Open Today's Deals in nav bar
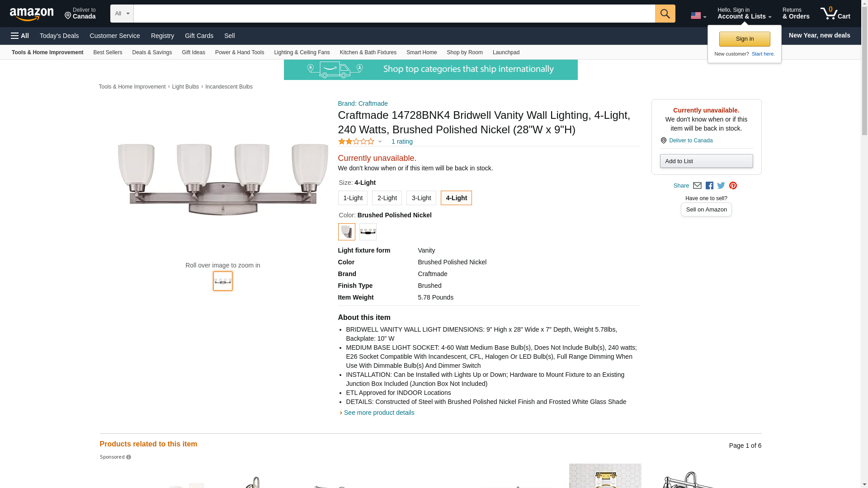The image size is (868, 488). click(x=59, y=36)
